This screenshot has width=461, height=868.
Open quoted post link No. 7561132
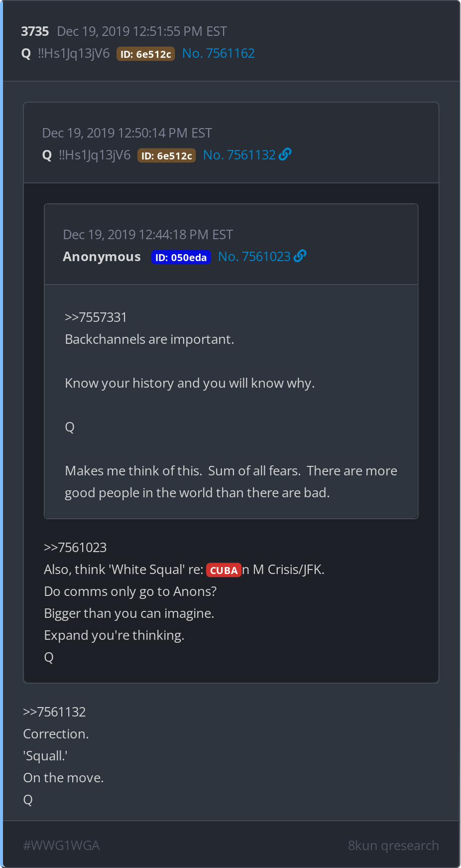click(239, 155)
